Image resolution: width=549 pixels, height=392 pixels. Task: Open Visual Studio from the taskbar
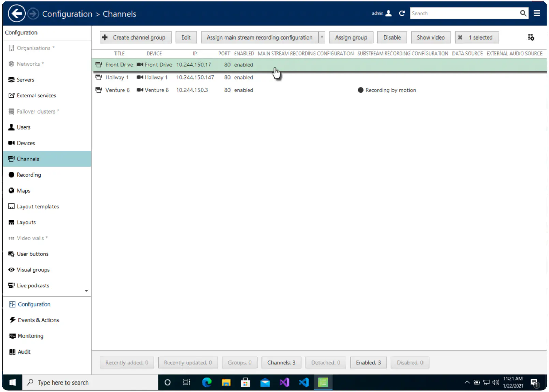[284, 382]
